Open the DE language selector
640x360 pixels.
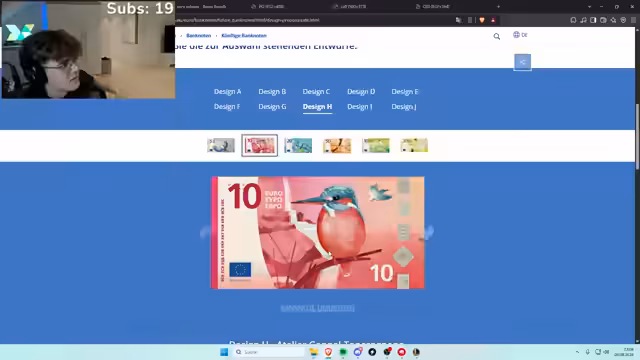(520, 35)
